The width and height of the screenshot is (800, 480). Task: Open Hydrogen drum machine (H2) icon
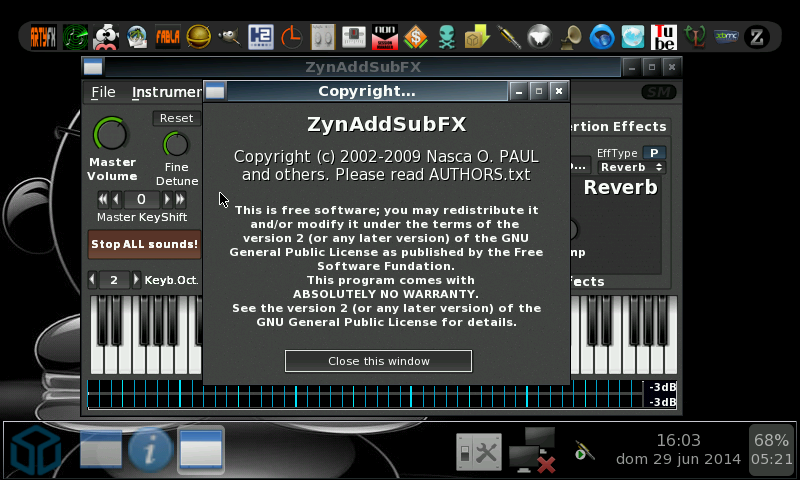(261, 37)
